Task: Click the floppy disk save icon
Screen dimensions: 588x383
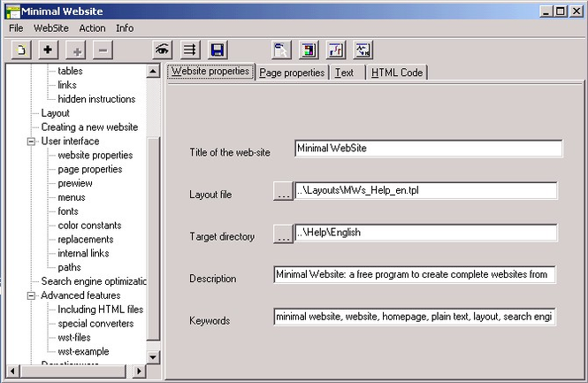Action: [x=218, y=50]
